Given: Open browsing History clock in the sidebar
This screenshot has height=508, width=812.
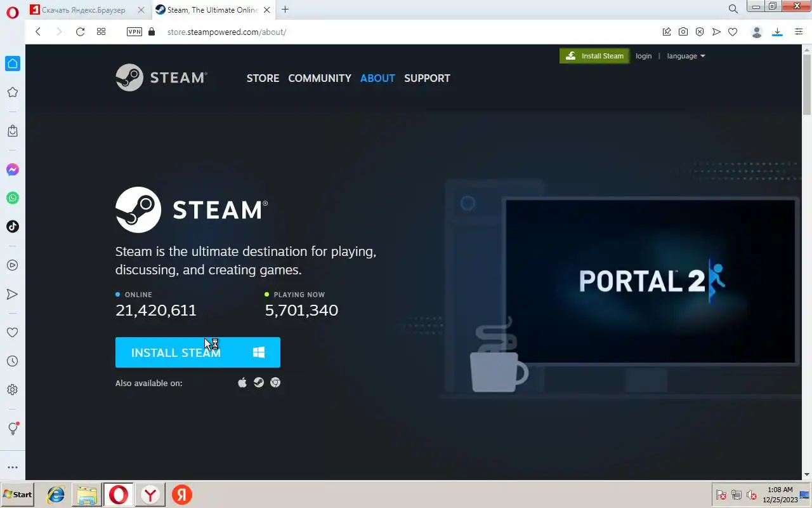Looking at the screenshot, I should (x=12, y=361).
